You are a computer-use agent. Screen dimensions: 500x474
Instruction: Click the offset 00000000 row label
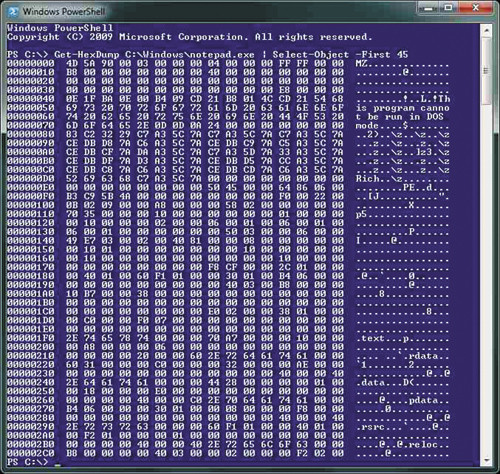click(31, 63)
